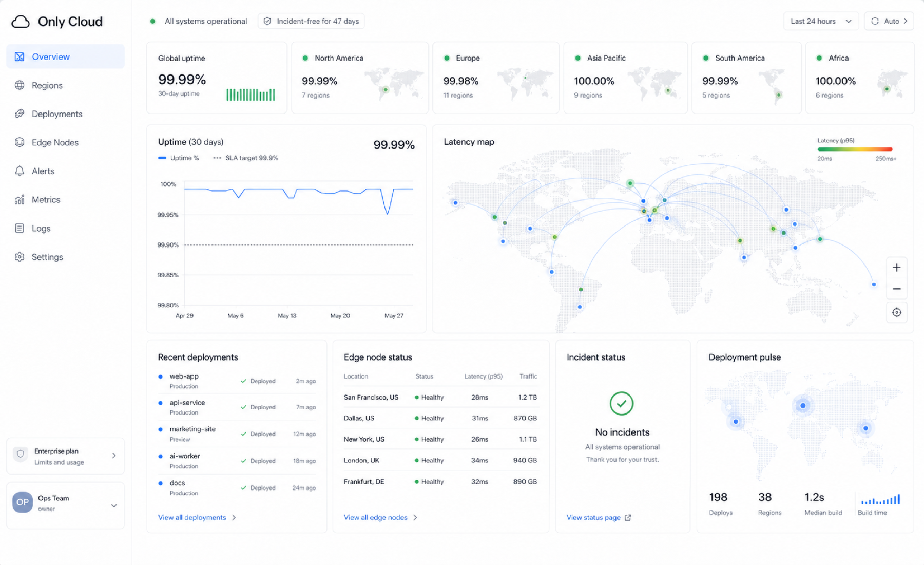Zoom in on the latency map
Viewport: 924px width, 565px height.
pos(897,268)
